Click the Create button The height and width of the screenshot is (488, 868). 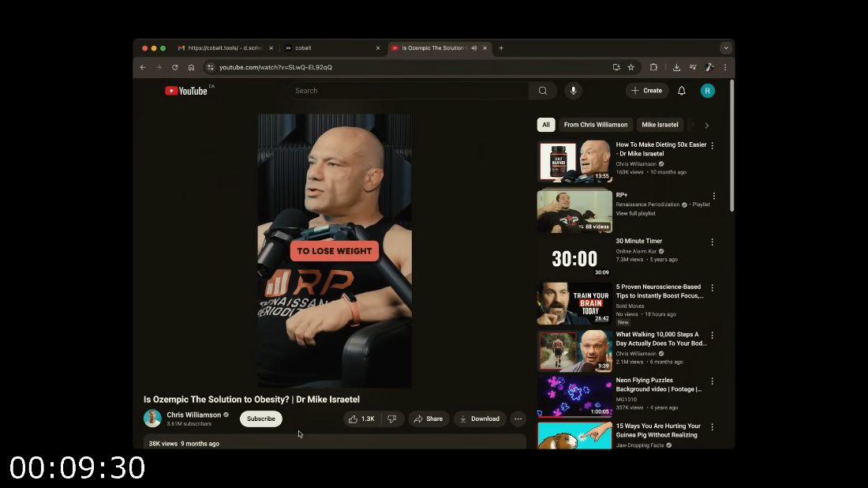tap(646, 91)
